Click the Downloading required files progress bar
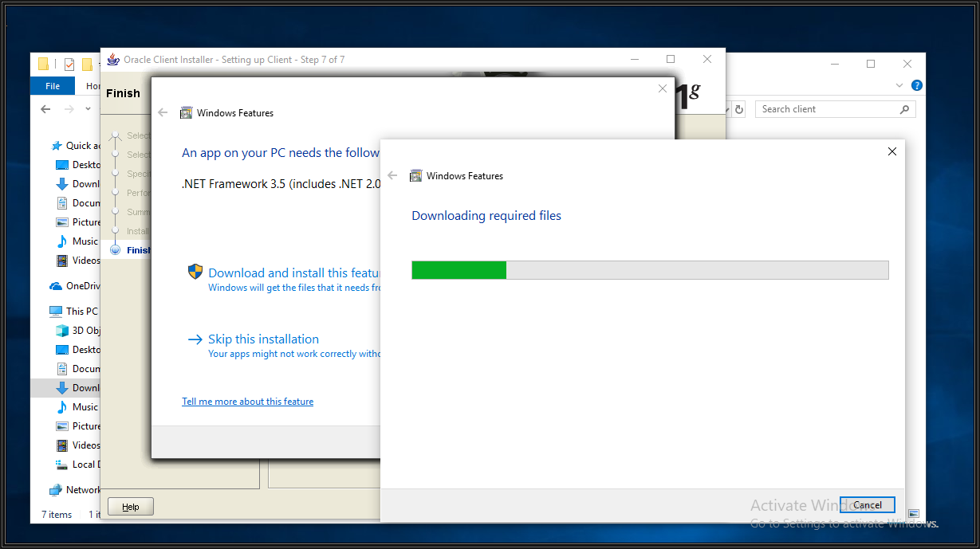This screenshot has height=549, width=980. 650,270
